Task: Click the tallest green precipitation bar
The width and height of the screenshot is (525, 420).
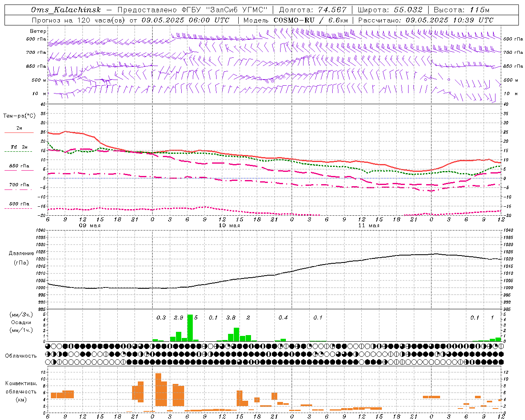Action: (x=190, y=328)
